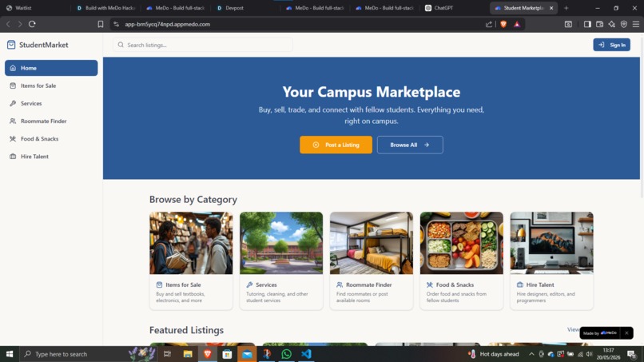Click the Services card title
The height and width of the screenshot is (362, 644).
266,284
